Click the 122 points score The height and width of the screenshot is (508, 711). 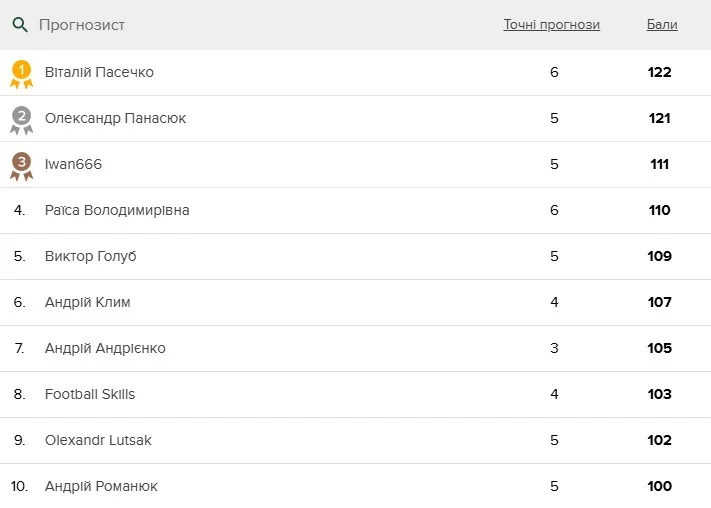[x=659, y=72]
